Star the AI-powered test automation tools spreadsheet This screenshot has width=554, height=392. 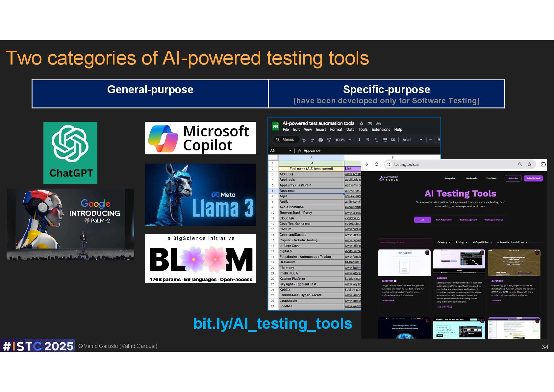click(x=361, y=123)
